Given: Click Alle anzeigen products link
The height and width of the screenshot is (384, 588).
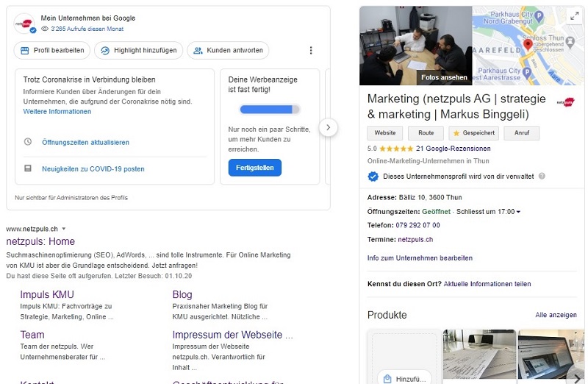Looking at the screenshot, I should [556, 315].
